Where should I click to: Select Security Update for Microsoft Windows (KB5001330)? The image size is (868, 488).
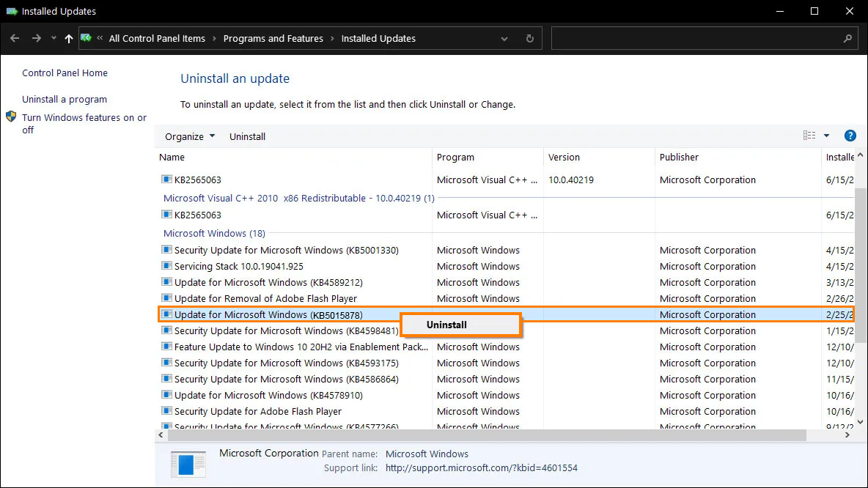506,250
